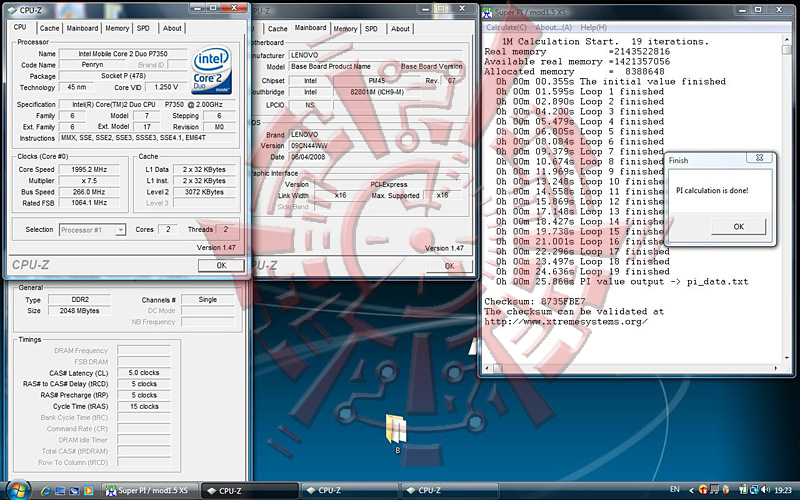Switch to CPU tab in front CPU-Z
This screenshot has width=800, height=500.
[x=20, y=27]
